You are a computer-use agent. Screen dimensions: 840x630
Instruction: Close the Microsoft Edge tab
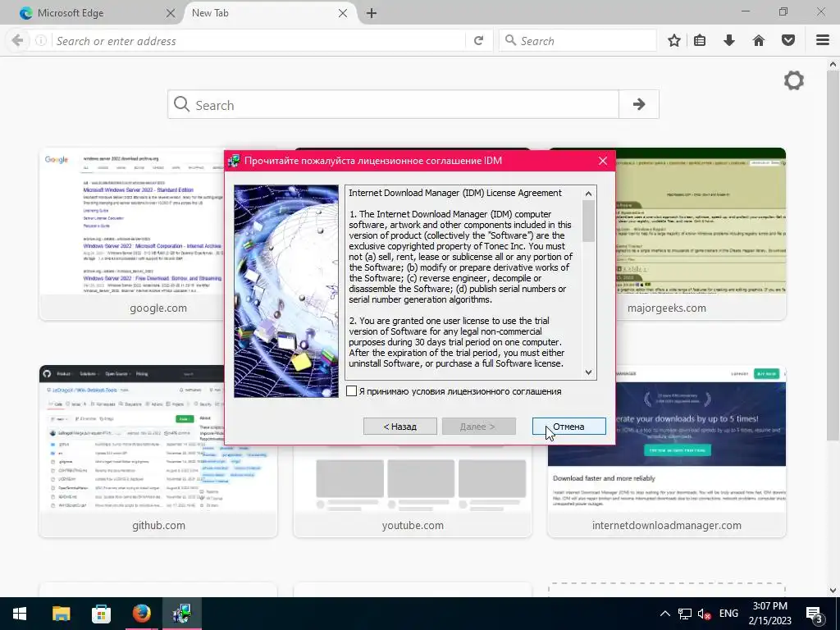(x=171, y=13)
